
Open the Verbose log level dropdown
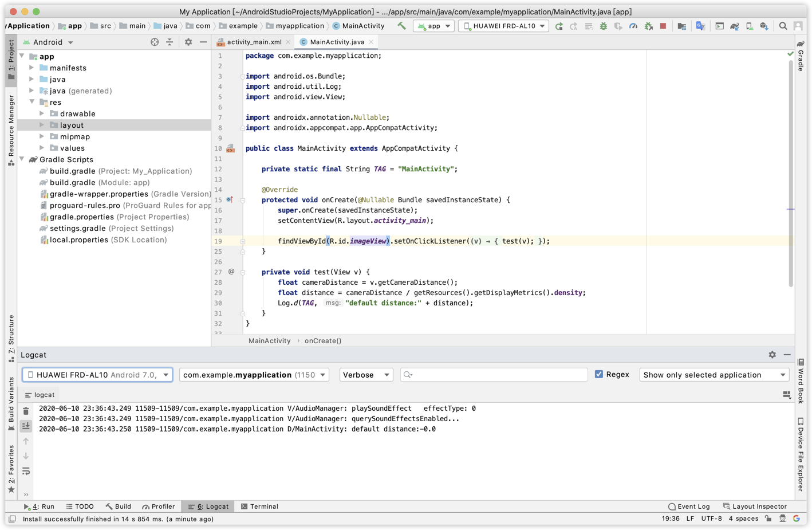pyautogui.click(x=366, y=375)
